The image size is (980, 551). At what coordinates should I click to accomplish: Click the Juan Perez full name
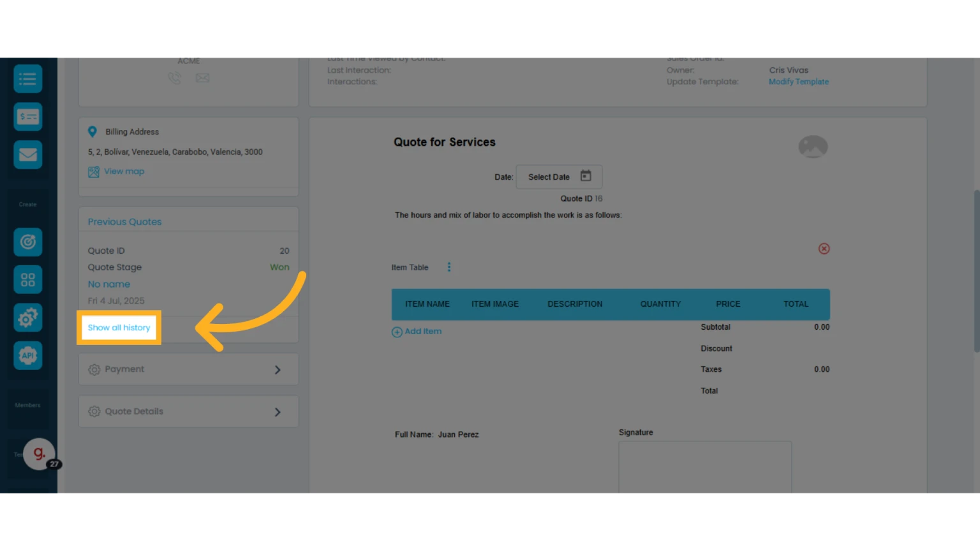(x=458, y=435)
